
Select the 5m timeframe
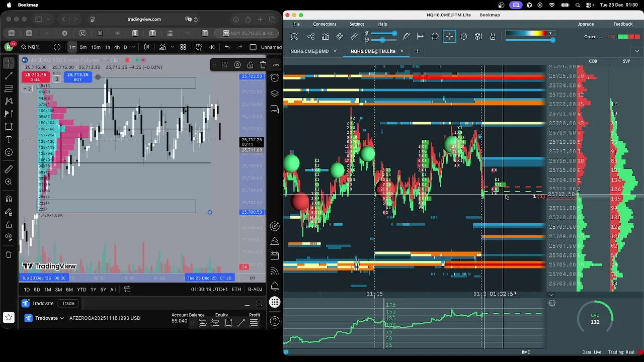pyautogui.click(x=83, y=47)
